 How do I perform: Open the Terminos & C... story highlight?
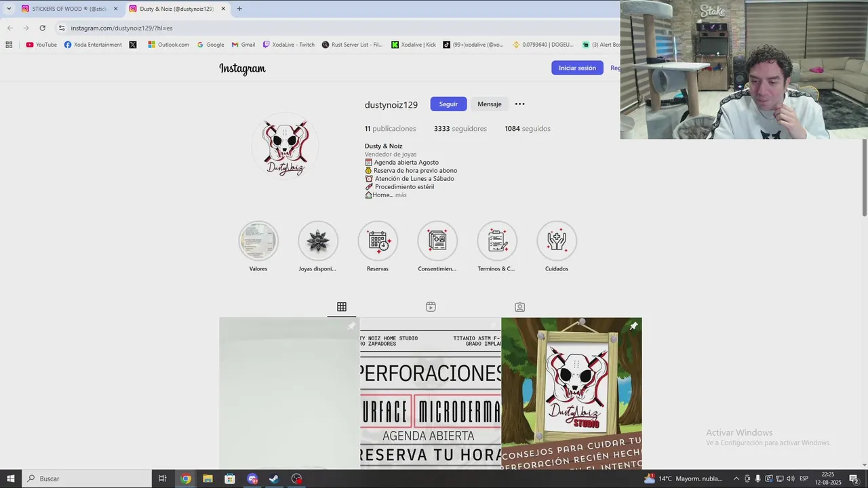click(x=497, y=241)
